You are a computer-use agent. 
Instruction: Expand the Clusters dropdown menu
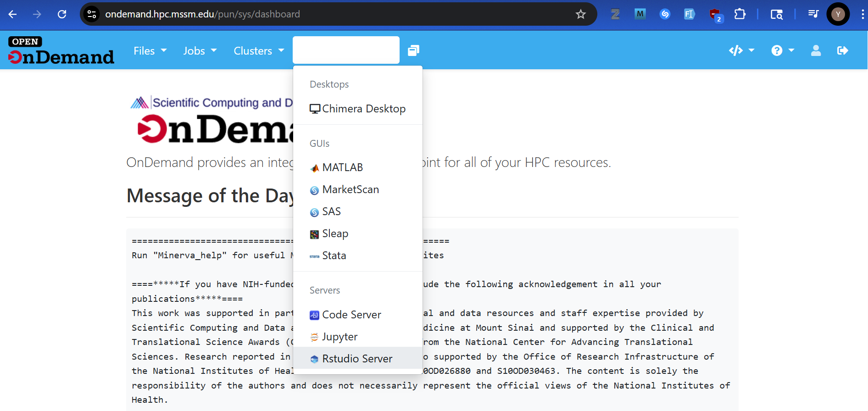pos(259,51)
